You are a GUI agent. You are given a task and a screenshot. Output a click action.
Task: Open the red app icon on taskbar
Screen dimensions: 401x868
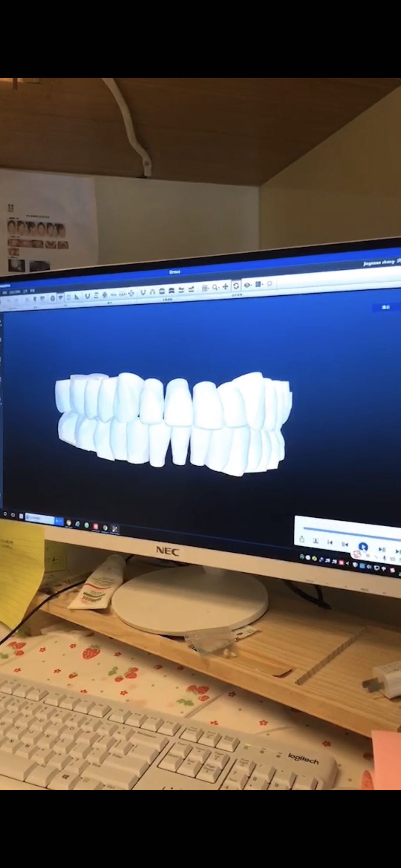(96, 526)
